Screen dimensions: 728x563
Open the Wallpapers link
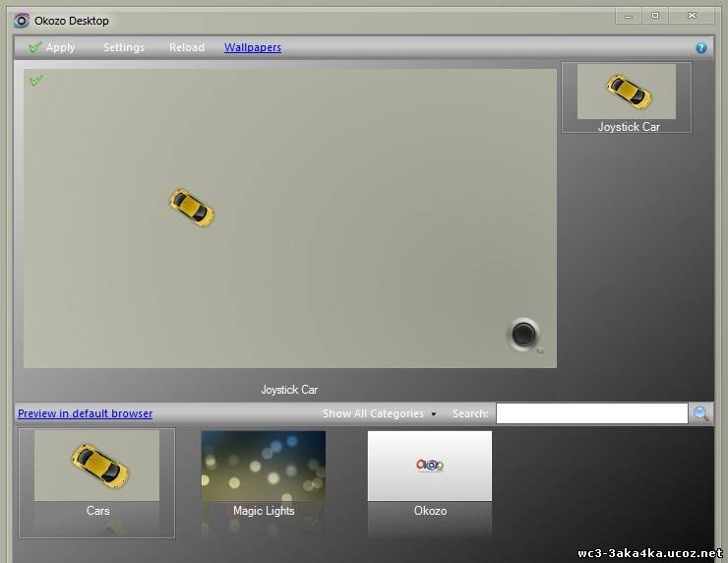click(x=253, y=47)
